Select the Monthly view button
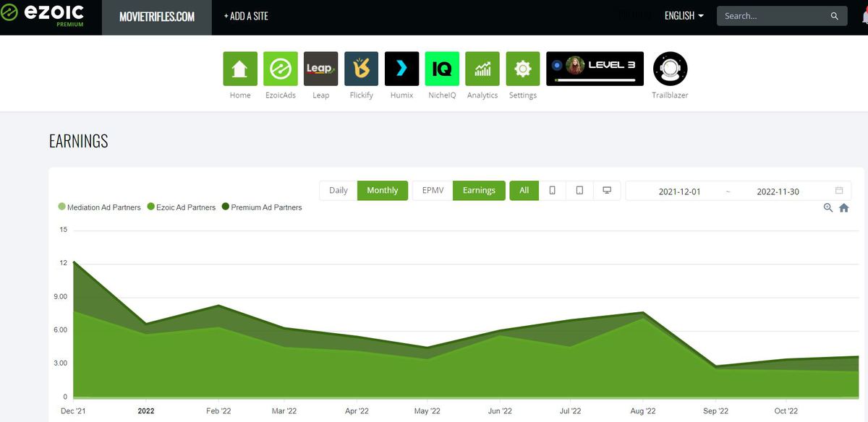 coord(383,191)
